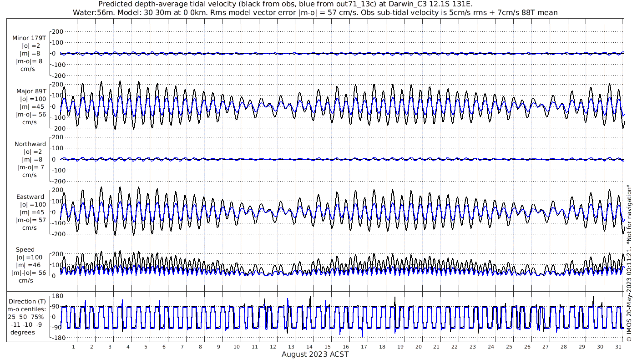Click the 'Speed' panel label

(x=25, y=250)
